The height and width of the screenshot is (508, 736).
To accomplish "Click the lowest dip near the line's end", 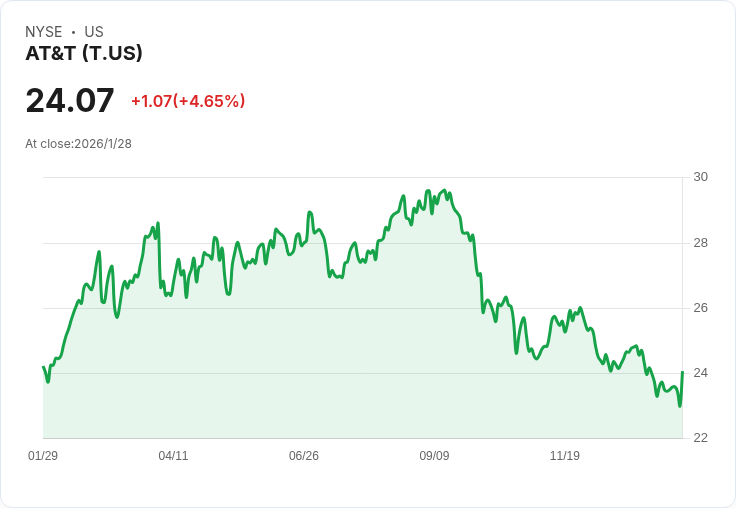I will point(679,406).
